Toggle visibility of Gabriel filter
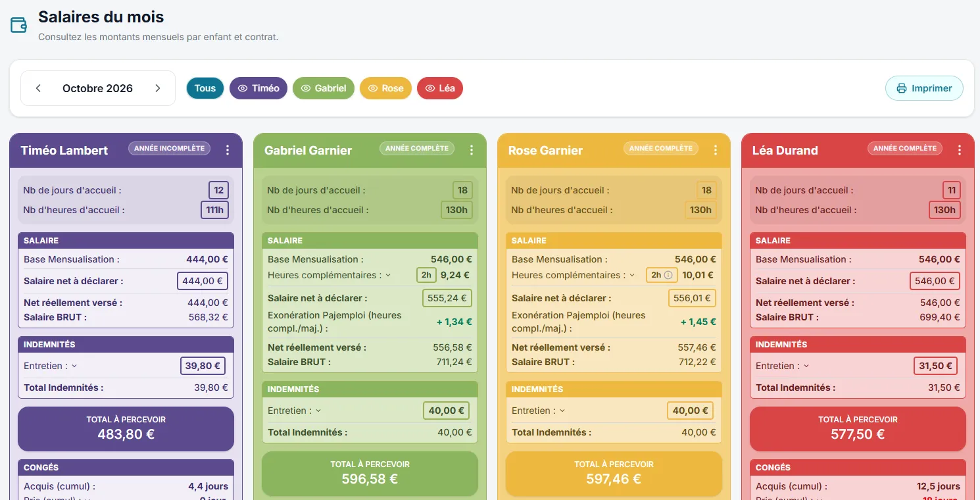The height and width of the screenshot is (500, 980). tap(324, 88)
